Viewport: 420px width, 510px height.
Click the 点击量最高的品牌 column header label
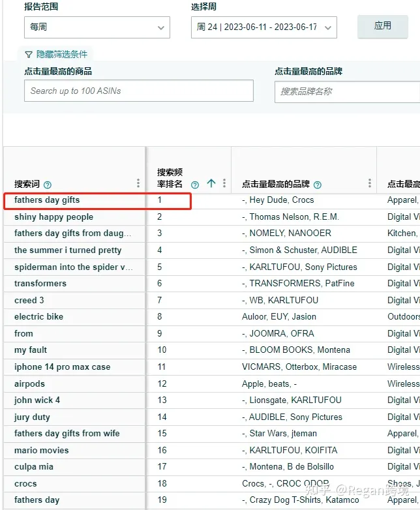tap(276, 184)
